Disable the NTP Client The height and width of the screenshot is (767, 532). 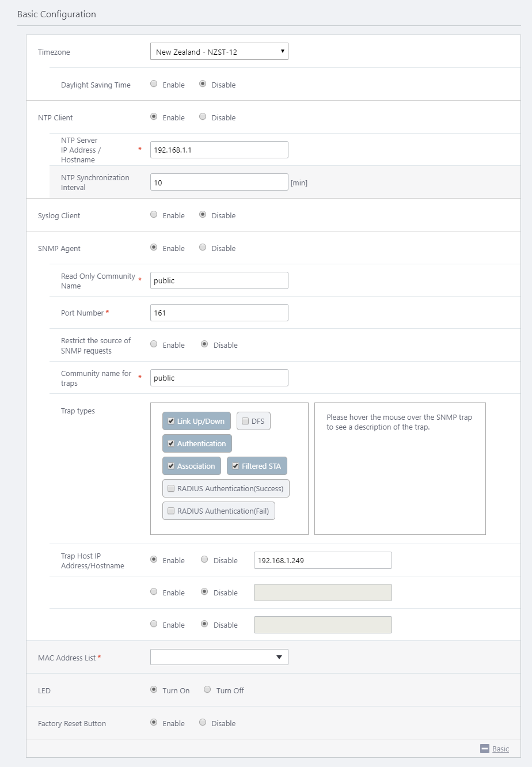tap(203, 116)
